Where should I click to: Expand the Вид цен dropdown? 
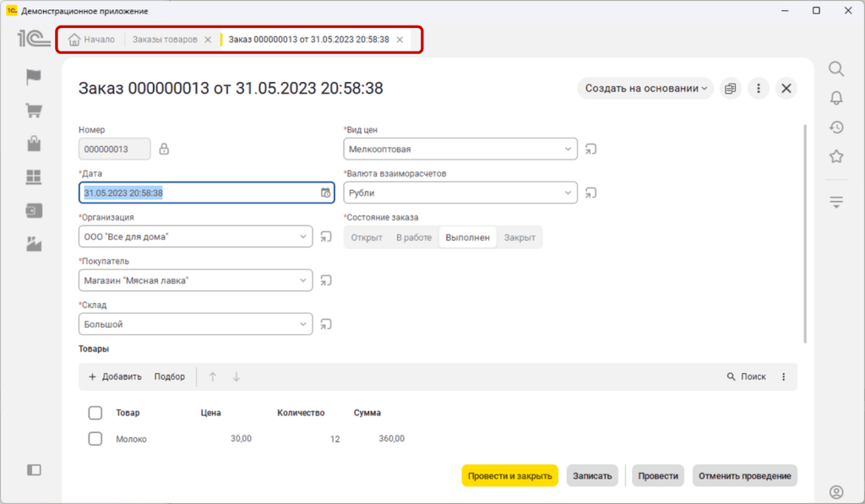tap(568, 149)
